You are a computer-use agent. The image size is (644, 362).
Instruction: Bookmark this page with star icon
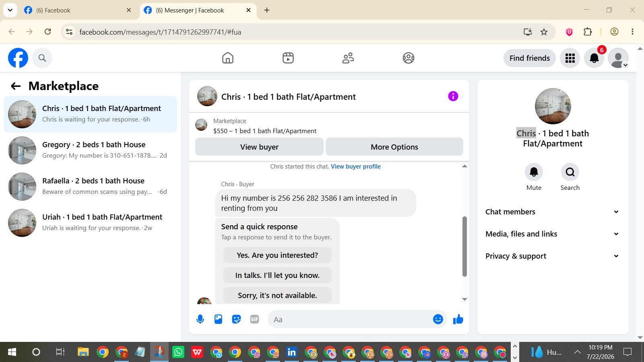pos(544,32)
